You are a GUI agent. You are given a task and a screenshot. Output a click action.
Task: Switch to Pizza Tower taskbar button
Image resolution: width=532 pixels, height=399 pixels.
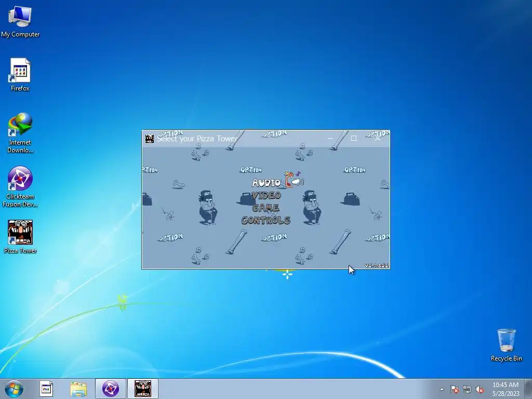pyautogui.click(x=143, y=389)
